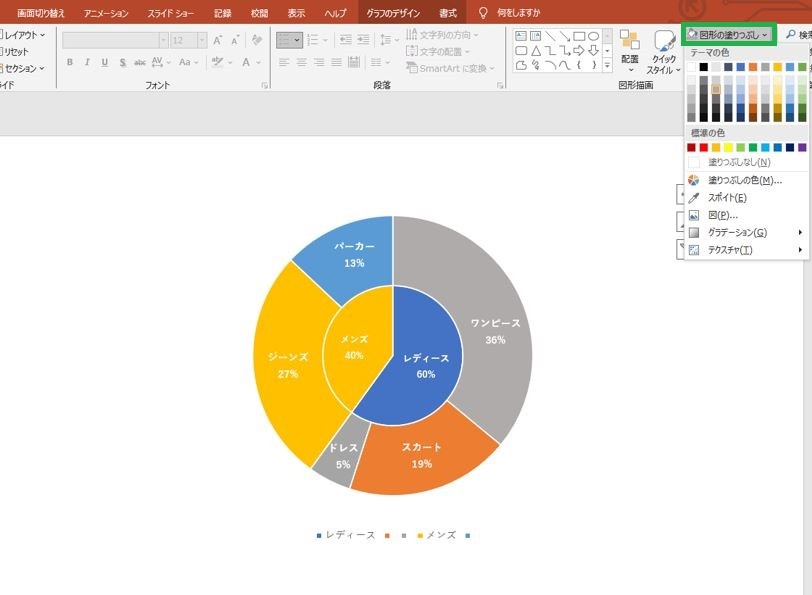The width and height of the screenshot is (812, 595).
Task: Open クイックスタイル quick styles gallery
Action: coord(663,52)
